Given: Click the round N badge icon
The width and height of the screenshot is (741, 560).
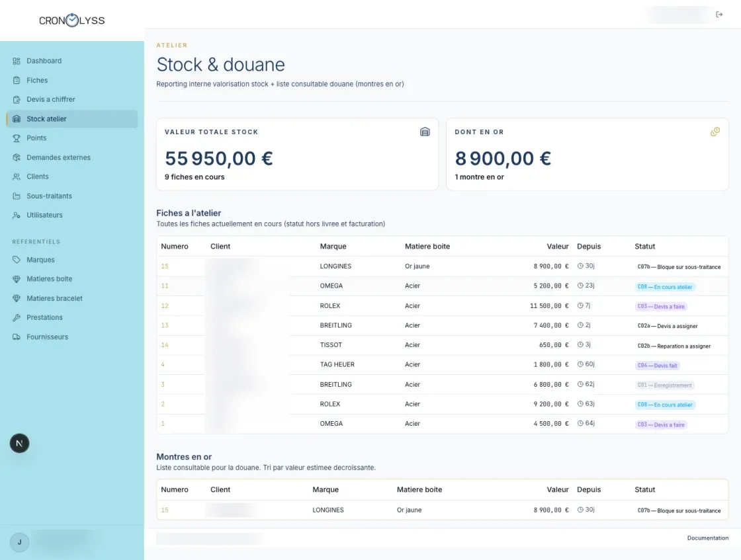Looking at the screenshot, I should coord(19,444).
